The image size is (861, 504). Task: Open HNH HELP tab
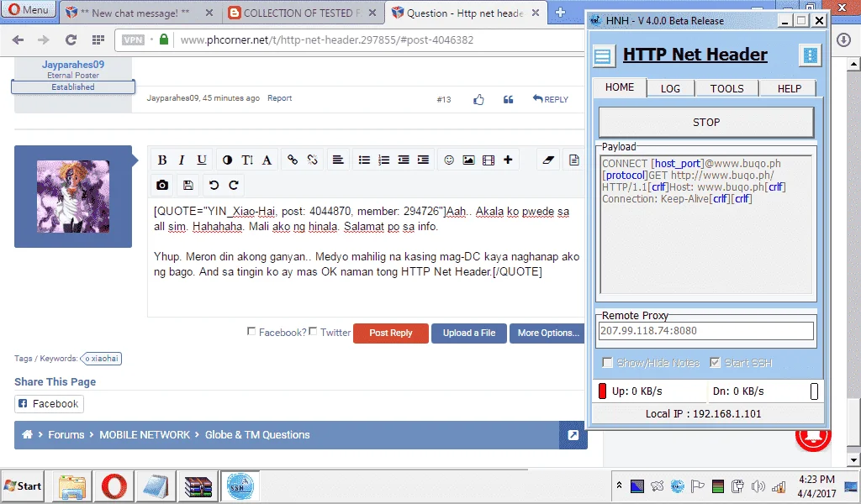[789, 88]
